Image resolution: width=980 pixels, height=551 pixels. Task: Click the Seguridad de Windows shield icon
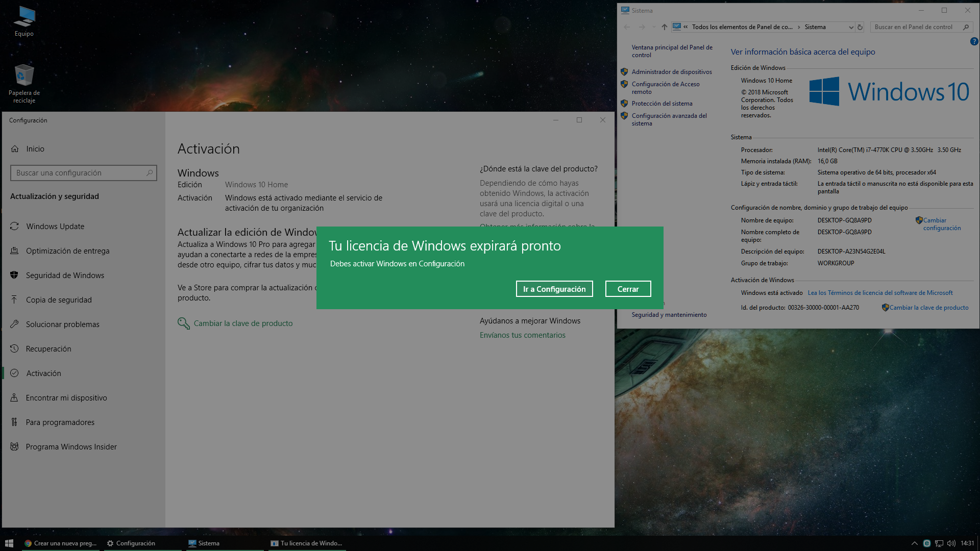[x=14, y=275]
